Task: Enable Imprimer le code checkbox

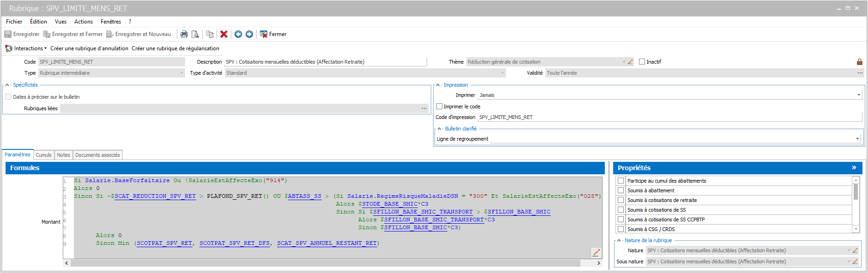Action: tap(440, 107)
